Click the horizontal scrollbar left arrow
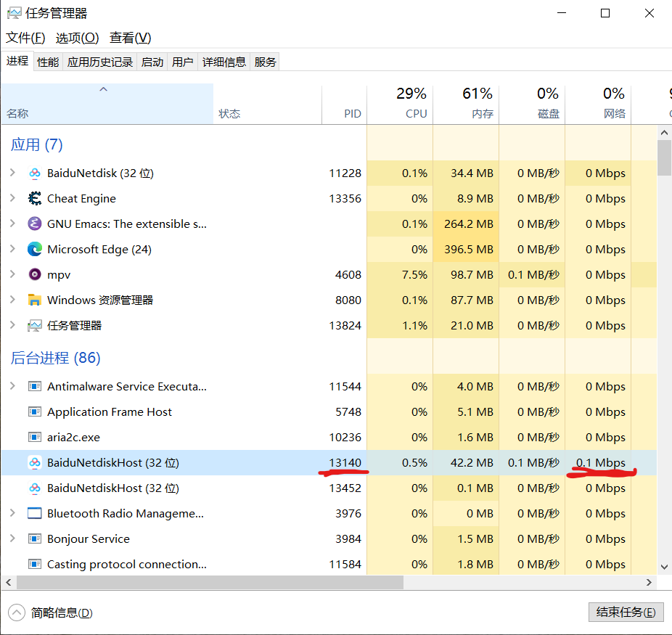The width and height of the screenshot is (672, 635). 9,582
